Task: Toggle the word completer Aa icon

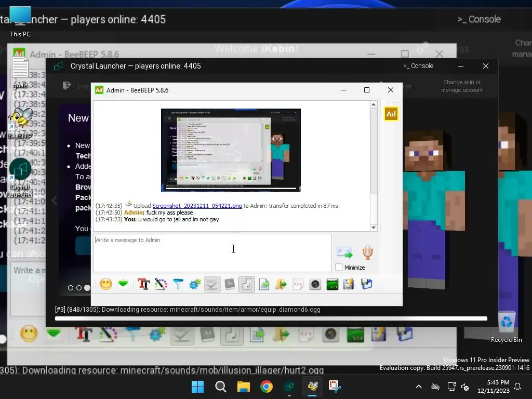Action: tap(230, 284)
